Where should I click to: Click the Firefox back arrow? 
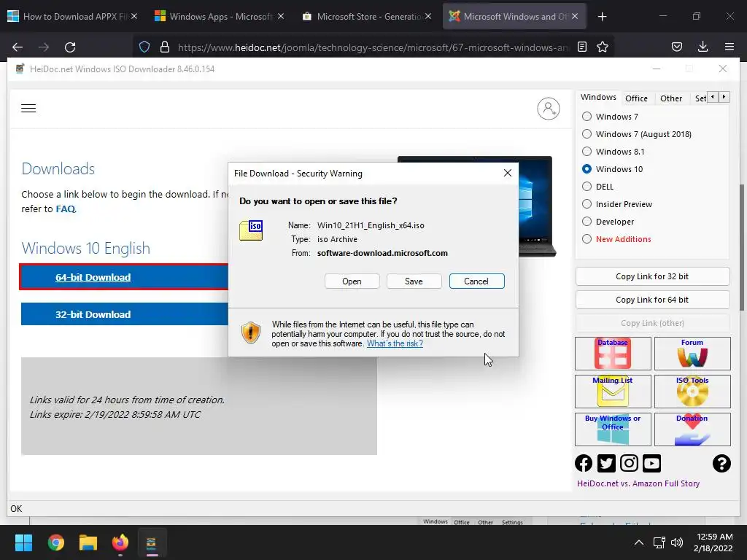tap(18, 47)
